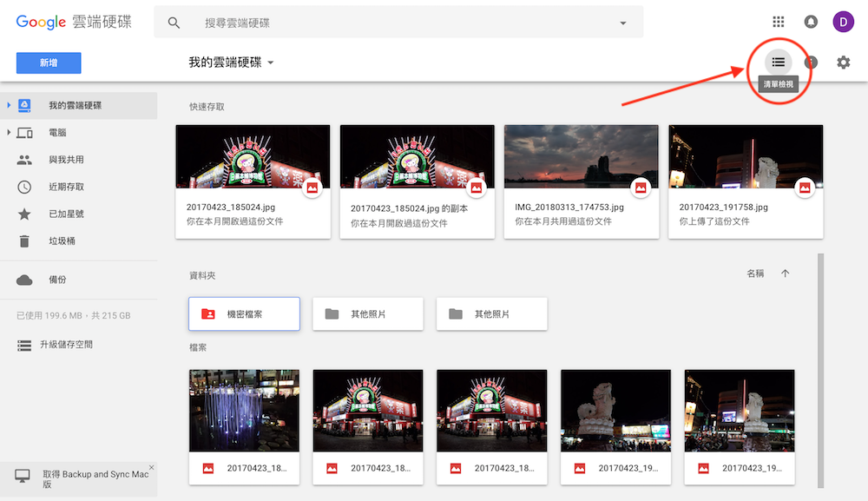
Task: Open 與我共用 shared files
Action: [55, 160]
